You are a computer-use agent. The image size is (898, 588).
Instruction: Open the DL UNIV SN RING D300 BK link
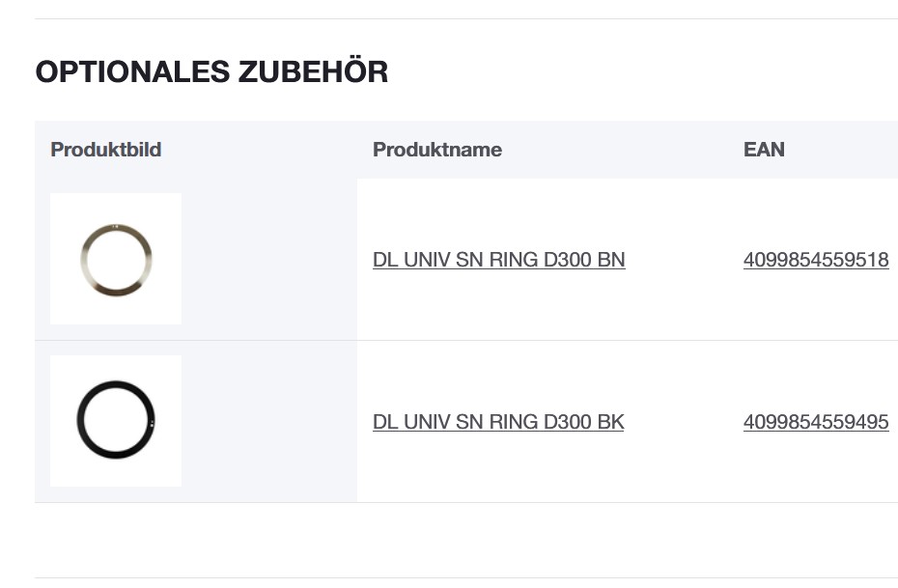(x=498, y=422)
